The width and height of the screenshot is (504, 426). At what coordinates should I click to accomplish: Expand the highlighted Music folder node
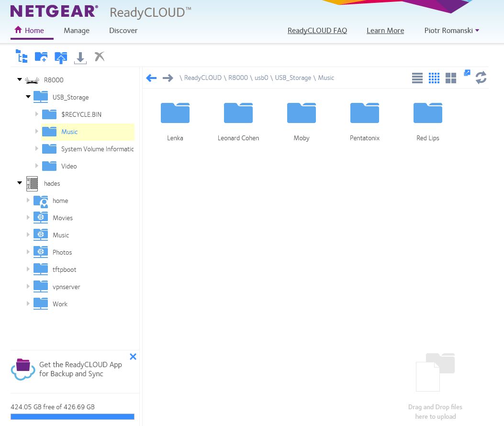click(x=37, y=131)
